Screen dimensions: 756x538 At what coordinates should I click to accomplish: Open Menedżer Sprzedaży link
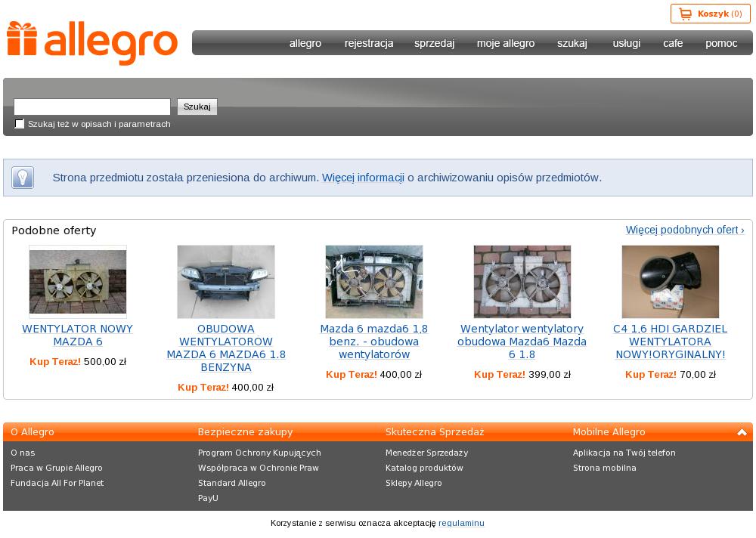pos(426,453)
